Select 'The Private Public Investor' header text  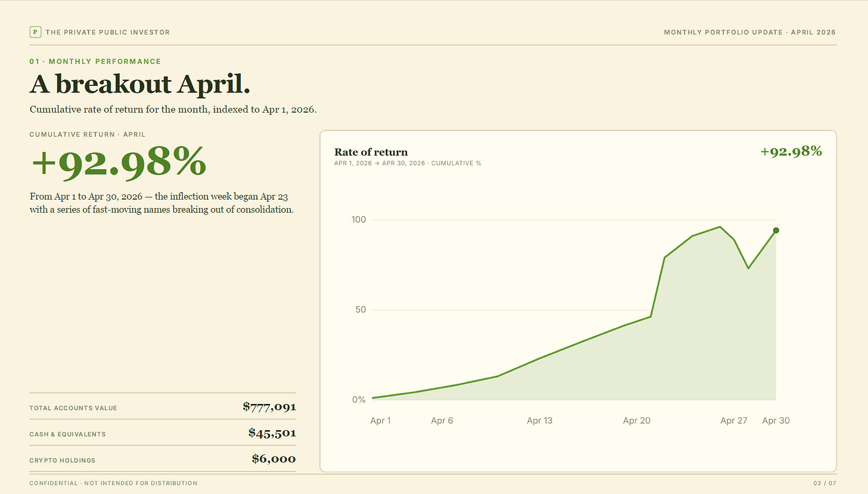(108, 32)
